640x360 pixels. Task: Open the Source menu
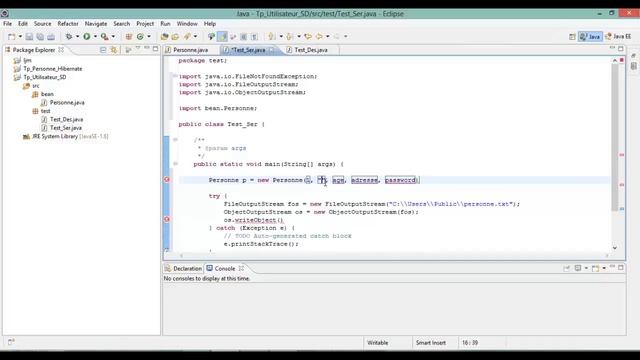42,24
